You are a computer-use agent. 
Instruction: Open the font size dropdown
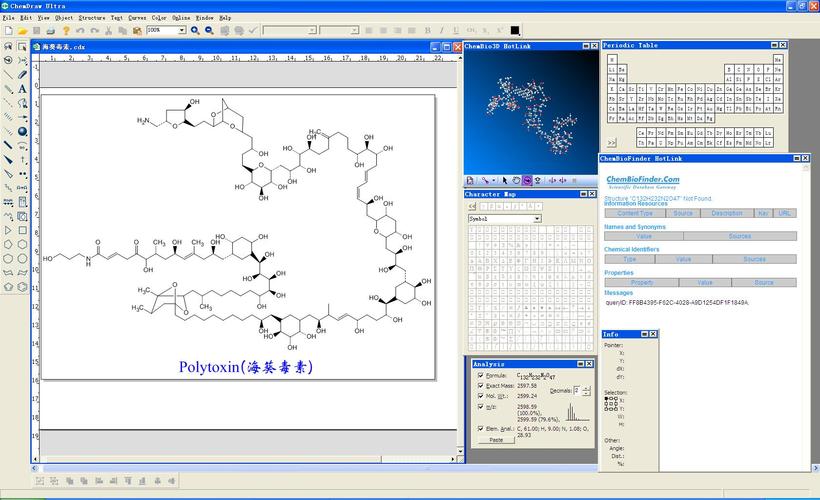(x=354, y=30)
